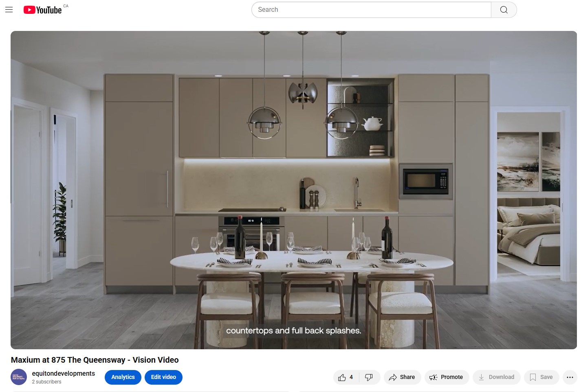Open the hamburger guide menu

point(9,10)
